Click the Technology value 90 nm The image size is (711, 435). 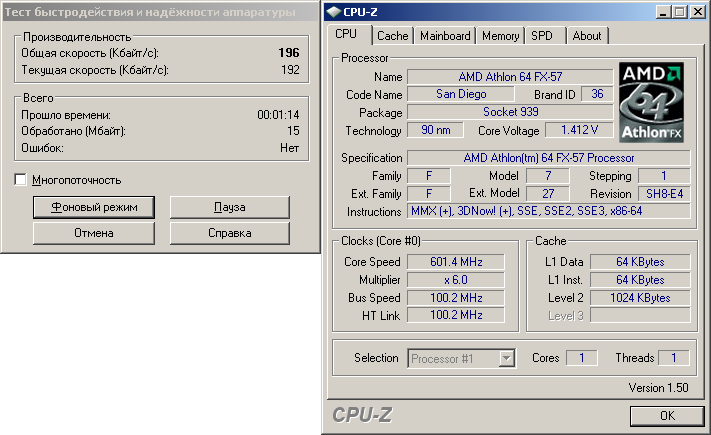pos(435,130)
